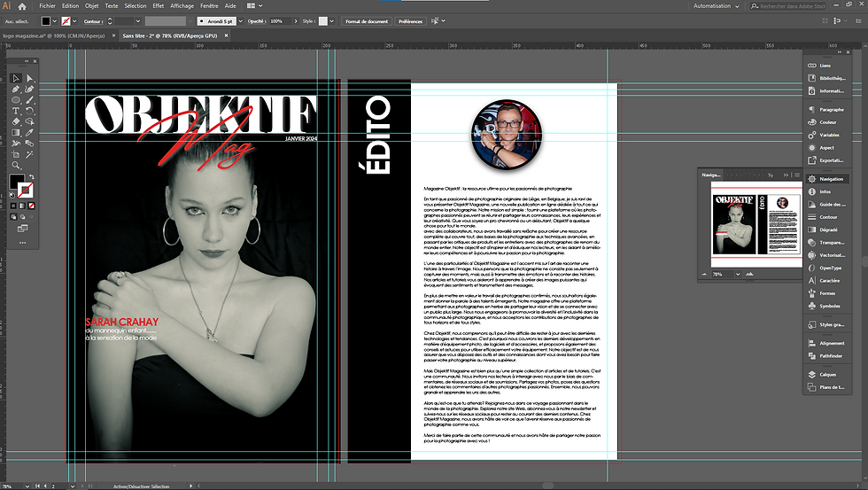Screen dimensions: 868x490
Task: Select the Type (T) tool
Action: 16,111
